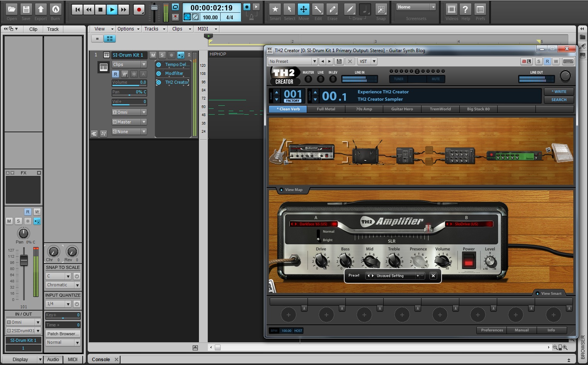The width and height of the screenshot is (588, 365).
Task: Open the MIDI menu in track view
Action: 207,29
